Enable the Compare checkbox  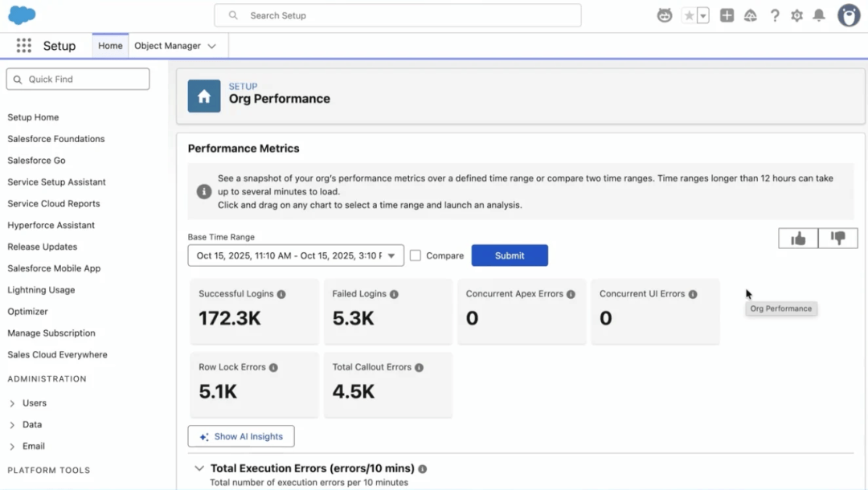point(416,255)
